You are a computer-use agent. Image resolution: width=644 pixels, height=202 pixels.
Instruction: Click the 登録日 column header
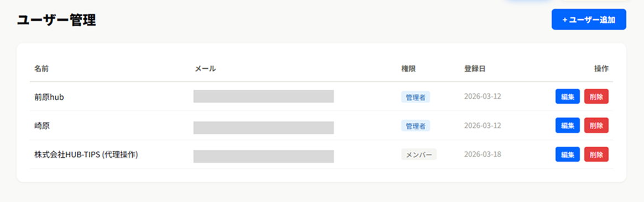[x=475, y=69]
